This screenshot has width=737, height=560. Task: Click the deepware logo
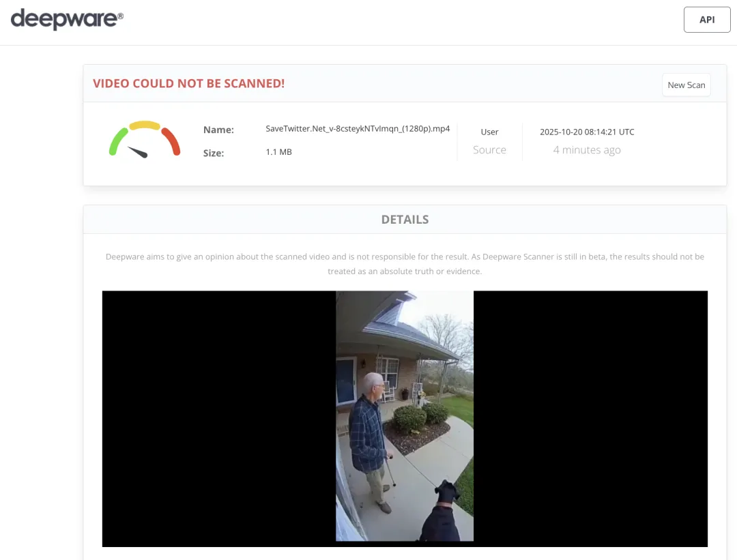67,19
